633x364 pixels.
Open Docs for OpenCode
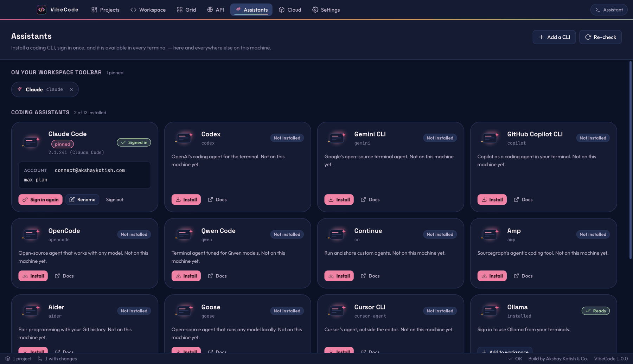coord(64,276)
